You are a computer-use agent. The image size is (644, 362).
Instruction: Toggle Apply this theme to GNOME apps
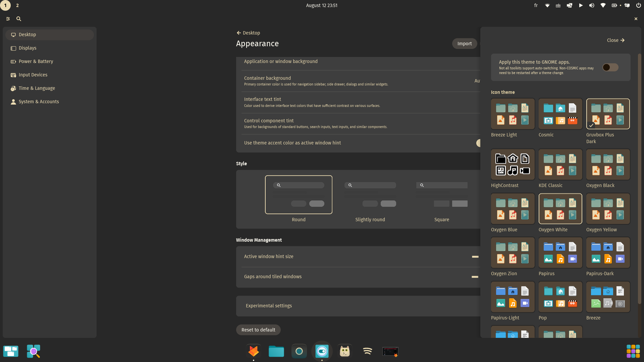point(610,67)
